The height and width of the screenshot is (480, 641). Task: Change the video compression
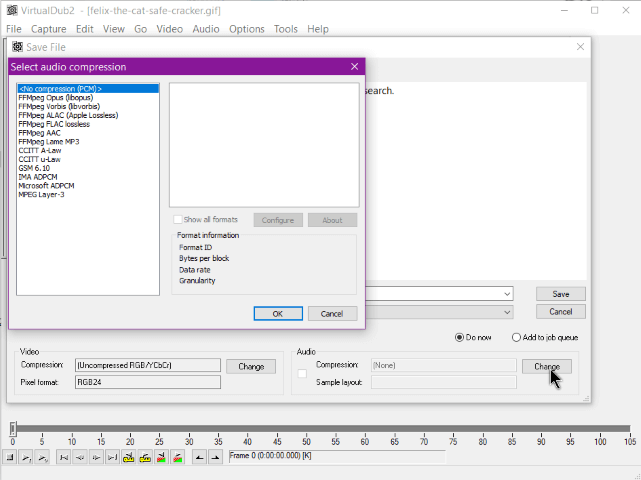coord(251,366)
